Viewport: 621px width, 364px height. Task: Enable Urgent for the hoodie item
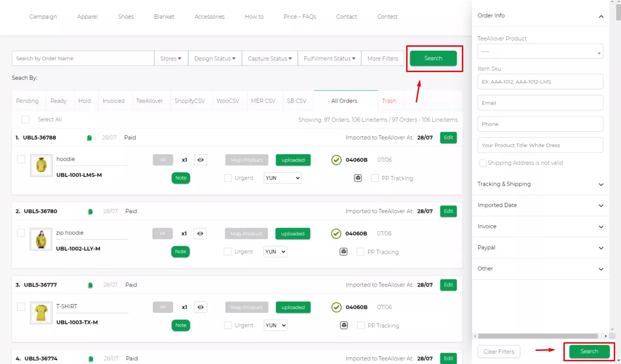coord(228,178)
